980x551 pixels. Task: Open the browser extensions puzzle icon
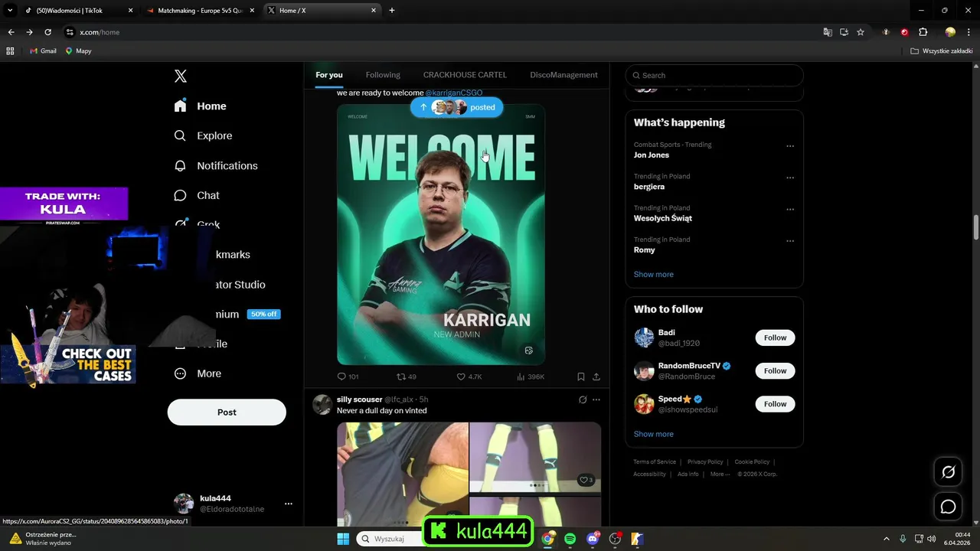[x=923, y=32]
